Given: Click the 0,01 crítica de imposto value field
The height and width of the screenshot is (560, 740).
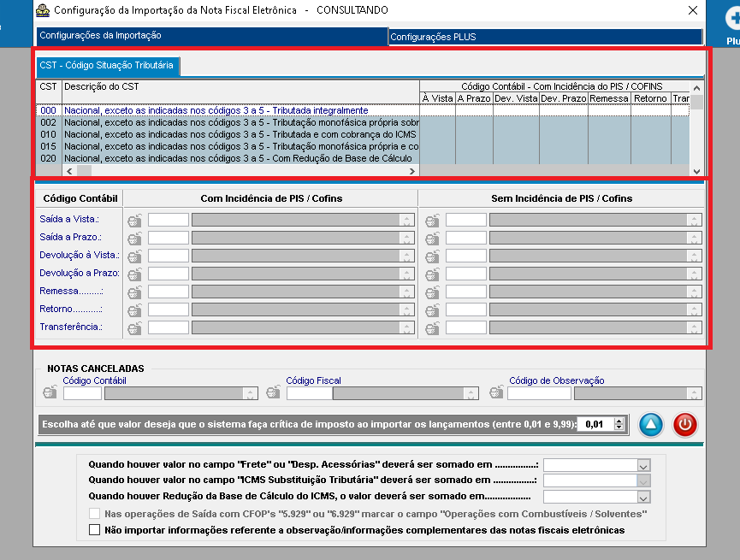Looking at the screenshot, I should click(596, 424).
